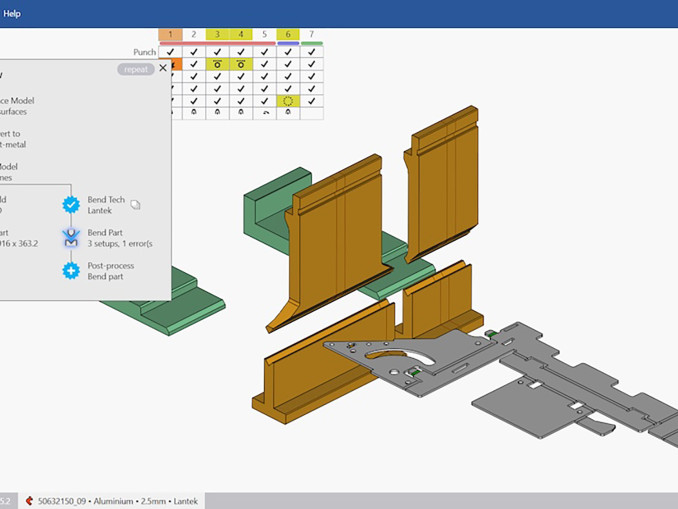Open the Help menu
Viewport: 678px width, 509px height.
click(x=12, y=13)
